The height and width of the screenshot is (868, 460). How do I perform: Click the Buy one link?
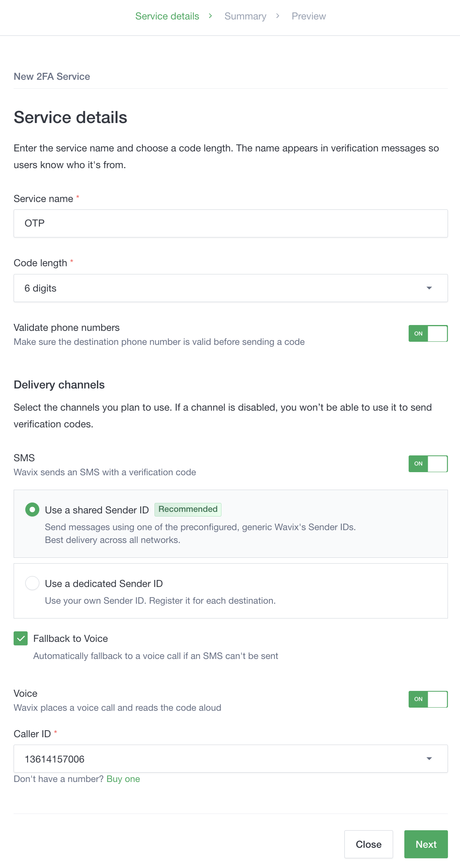coord(123,779)
